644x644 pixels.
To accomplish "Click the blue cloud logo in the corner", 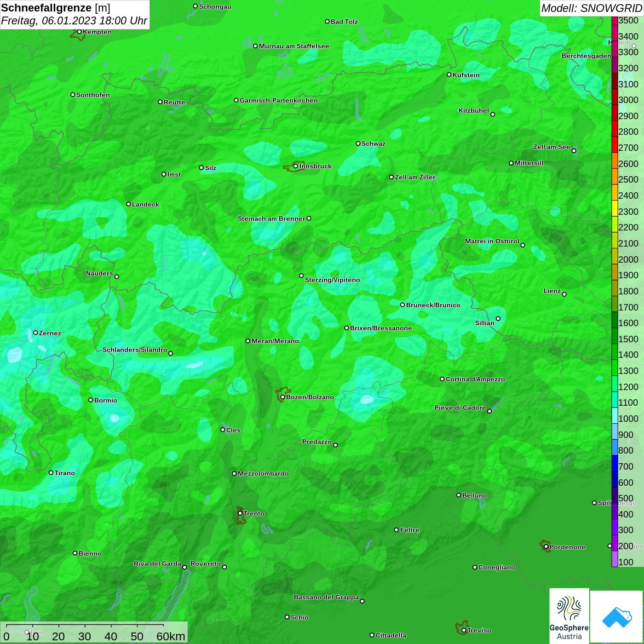I will coord(616,617).
